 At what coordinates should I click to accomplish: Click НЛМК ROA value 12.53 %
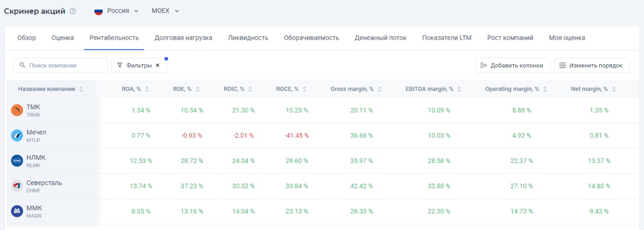[141, 161]
